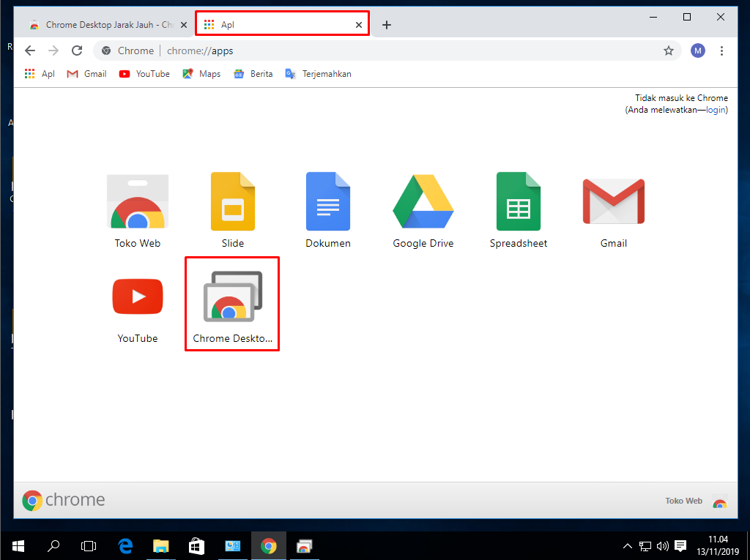
Task: Open Chrome Remote Desktop taskbar icon
Action: coord(304,546)
